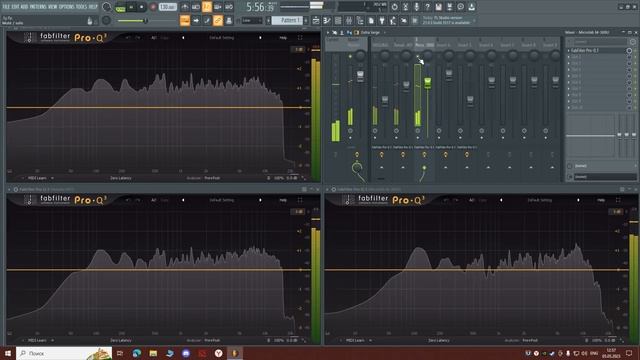Expand the Fabfilter Pro-Q 3 slot arrow
Screen dimensions: 640x360
tap(569, 51)
